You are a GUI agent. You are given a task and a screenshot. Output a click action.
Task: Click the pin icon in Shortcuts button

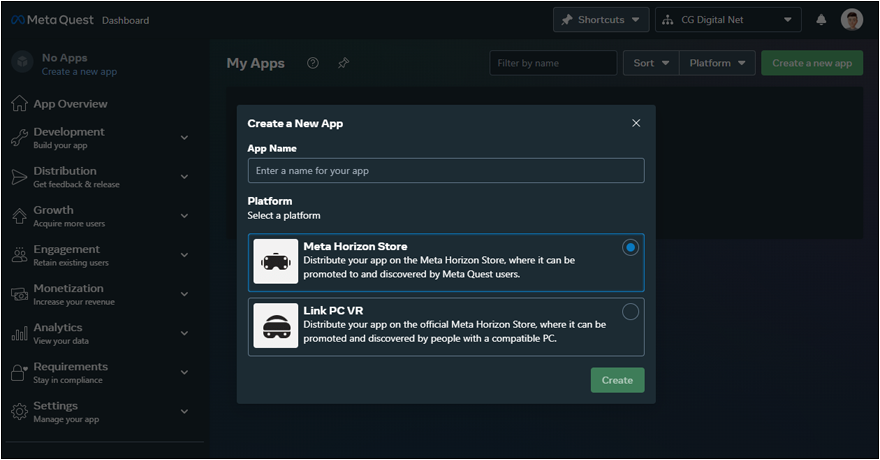(567, 20)
